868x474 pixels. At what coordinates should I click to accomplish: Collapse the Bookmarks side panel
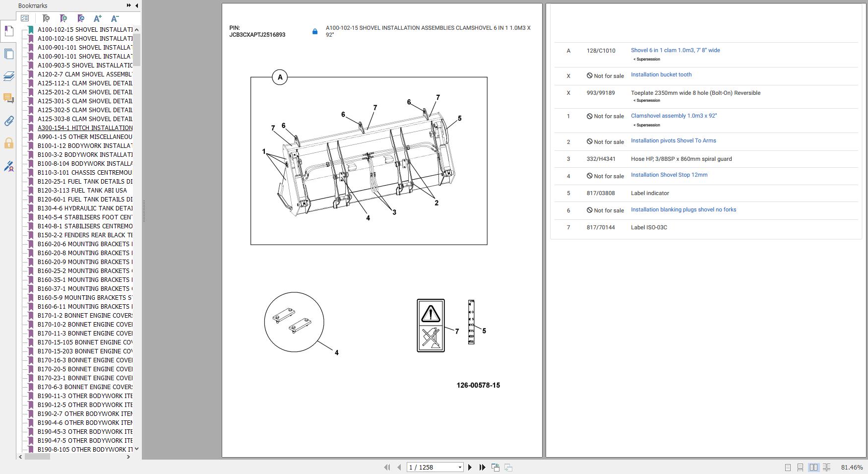pos(137,5)
